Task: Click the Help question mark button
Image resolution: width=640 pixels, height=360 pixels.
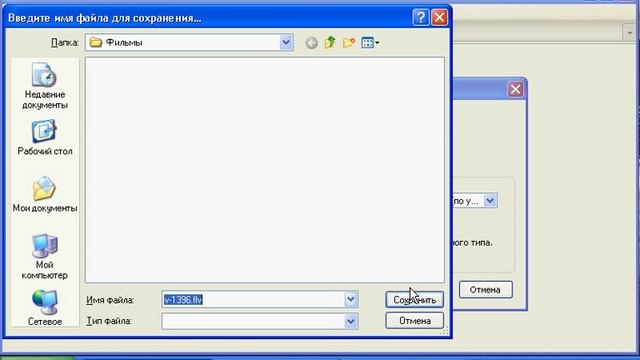Action: tap(420, 18)
